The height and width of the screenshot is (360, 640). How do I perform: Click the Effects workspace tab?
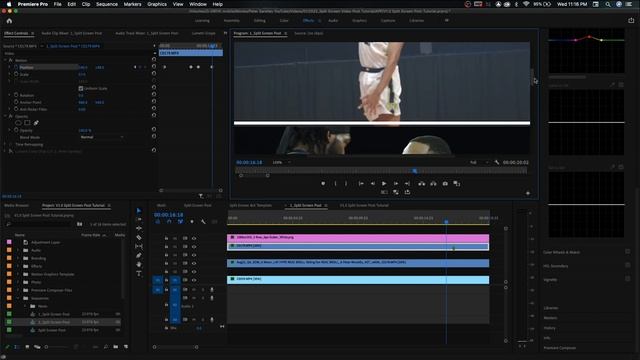[308, 20]
